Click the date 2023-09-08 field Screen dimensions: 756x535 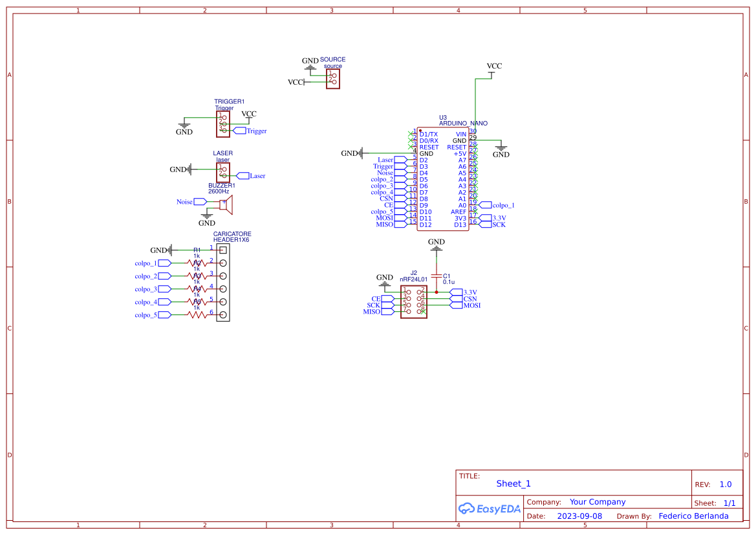[x=579, y=516]
